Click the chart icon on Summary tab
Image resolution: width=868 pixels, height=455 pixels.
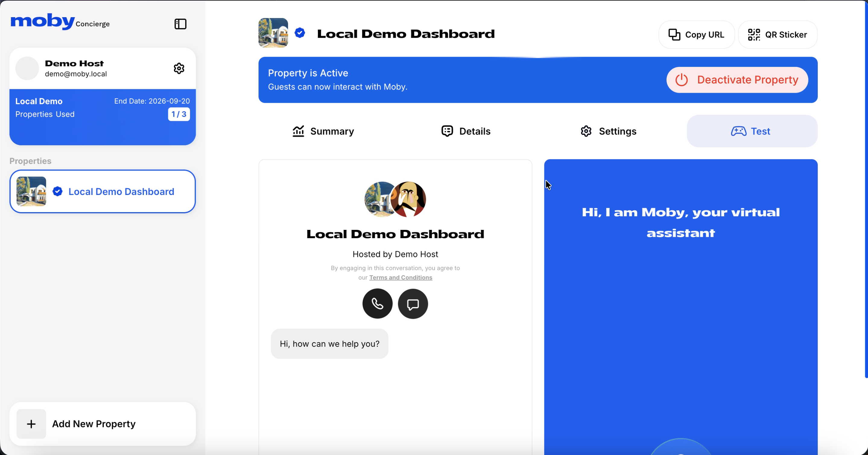tap(298, 131)
